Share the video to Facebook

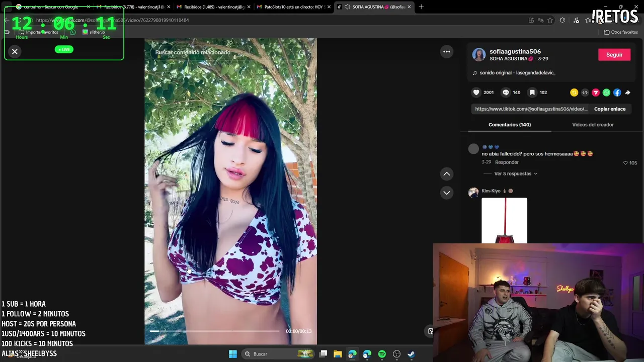pyautogui.click(x=617, y=93)
